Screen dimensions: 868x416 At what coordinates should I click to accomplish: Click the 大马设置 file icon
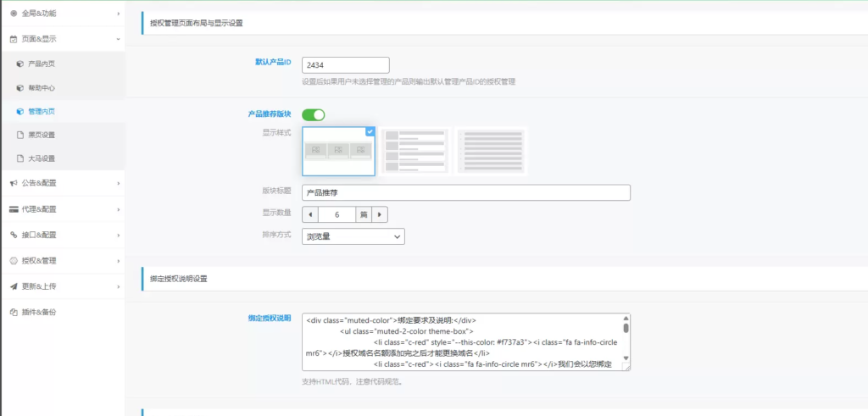point(20,158)
